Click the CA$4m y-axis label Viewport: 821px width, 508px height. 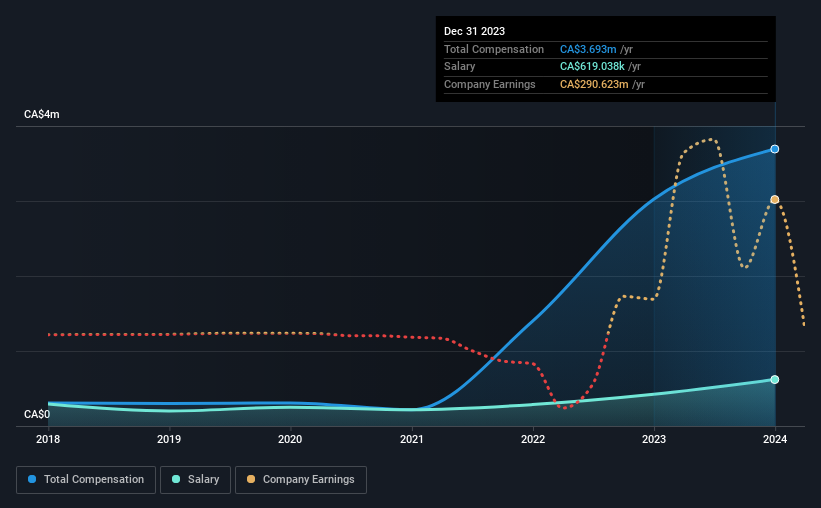point(42,114)
